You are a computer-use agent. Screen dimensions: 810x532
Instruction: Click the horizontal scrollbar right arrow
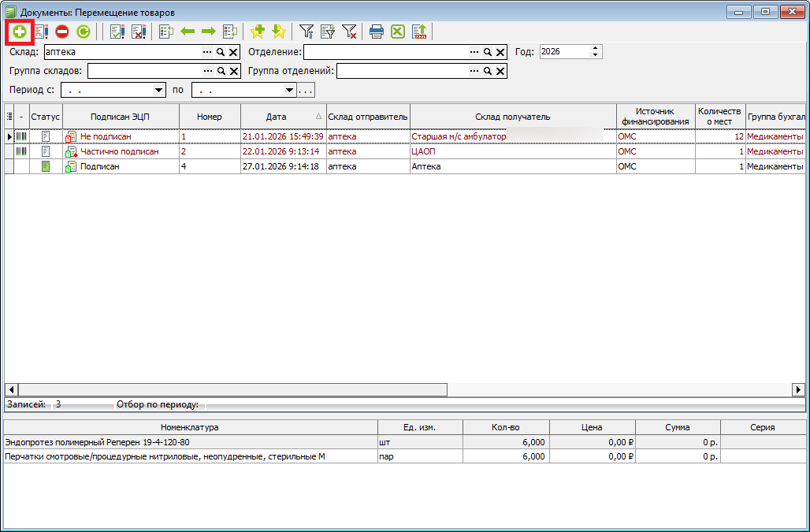[799, 390]
